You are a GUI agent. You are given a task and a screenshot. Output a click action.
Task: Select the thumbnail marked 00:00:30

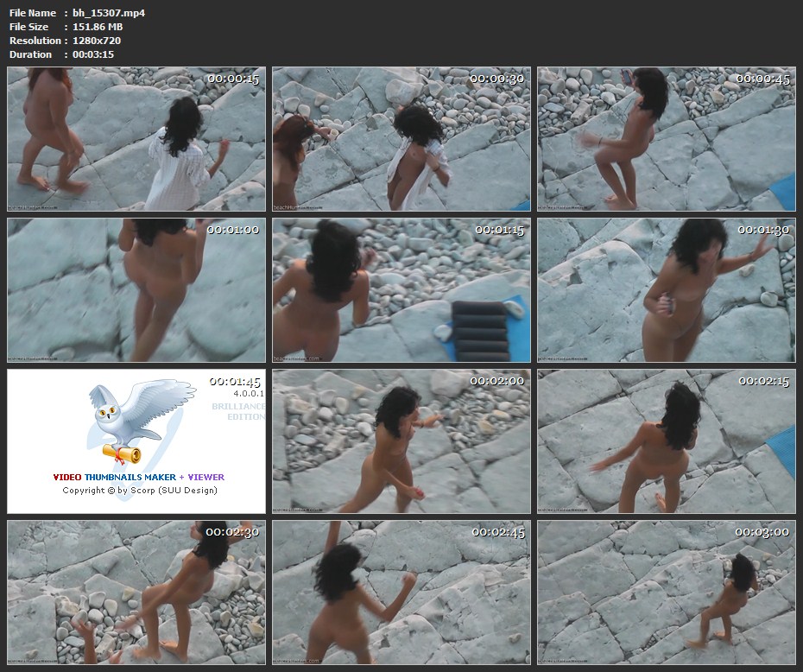click(x=401, y=139)
